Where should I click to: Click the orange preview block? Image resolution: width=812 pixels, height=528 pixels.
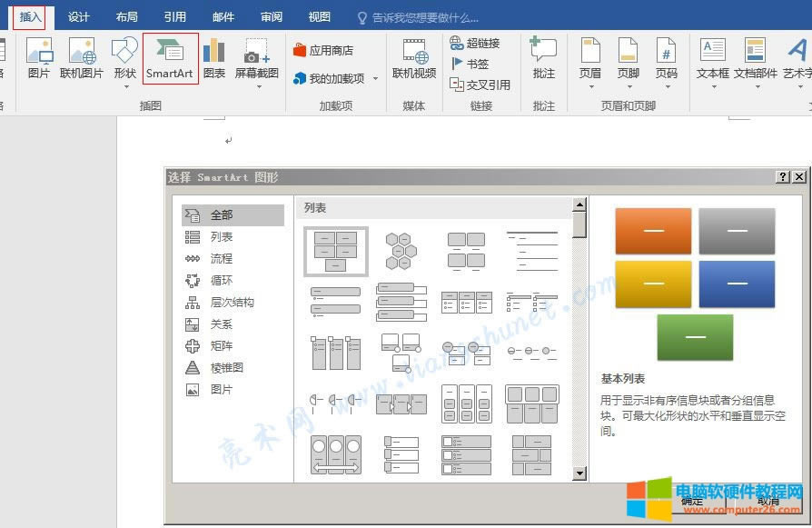(653, 231)
